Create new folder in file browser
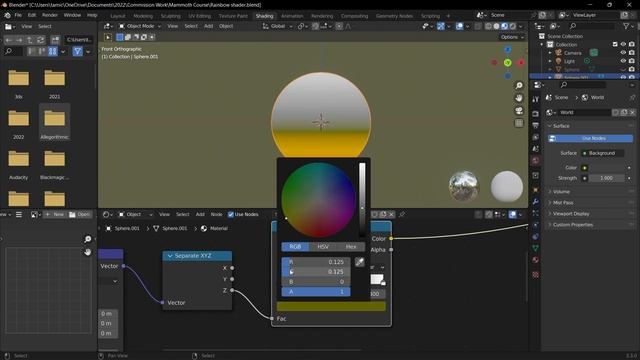 pos(55,40)
